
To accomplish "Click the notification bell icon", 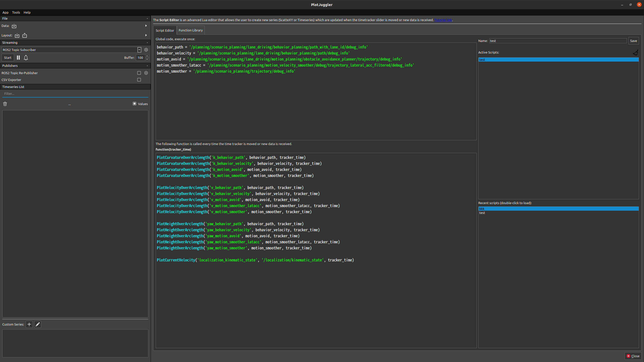I will (26, 58).
